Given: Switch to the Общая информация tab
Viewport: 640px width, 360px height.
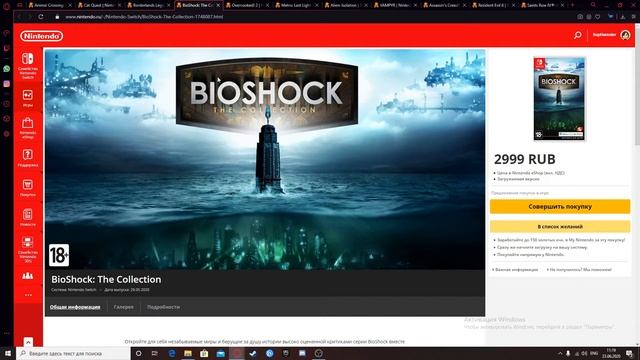Looking at the screenshot, I should 75,307.
